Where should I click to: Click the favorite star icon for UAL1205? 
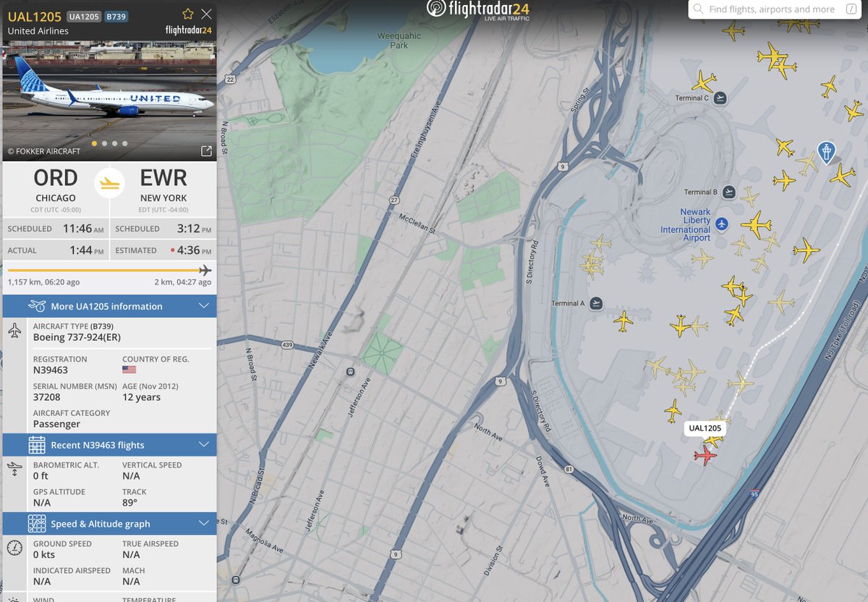coord(188,14)
